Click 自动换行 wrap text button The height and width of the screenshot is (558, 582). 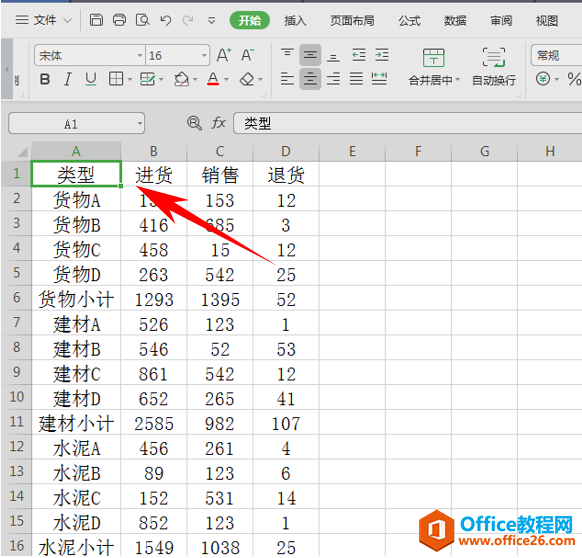[x=494, y=67]
